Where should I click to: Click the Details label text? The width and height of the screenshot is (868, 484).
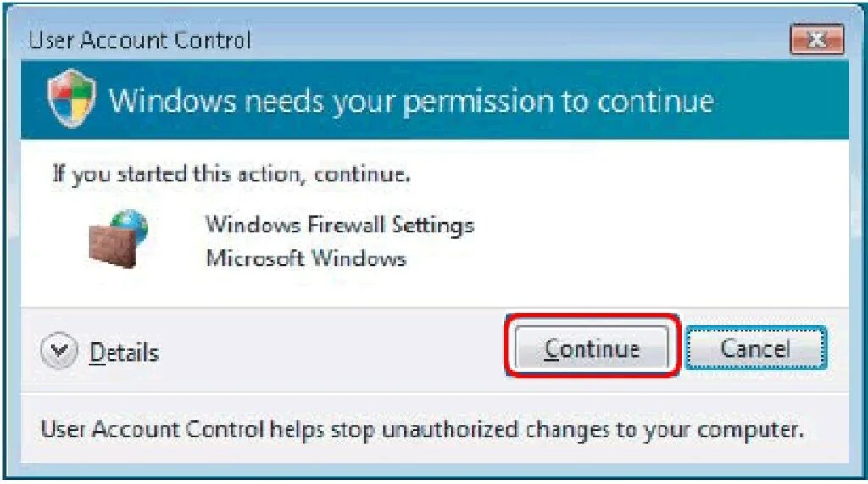[x=124, y=352]
